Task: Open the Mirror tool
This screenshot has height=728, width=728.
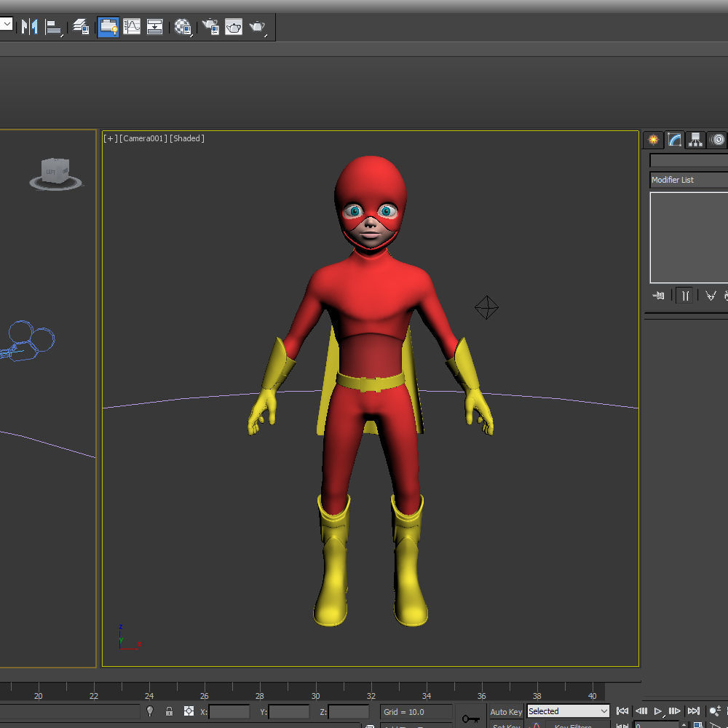Action: pyautogui.click(x=30, y=26)
